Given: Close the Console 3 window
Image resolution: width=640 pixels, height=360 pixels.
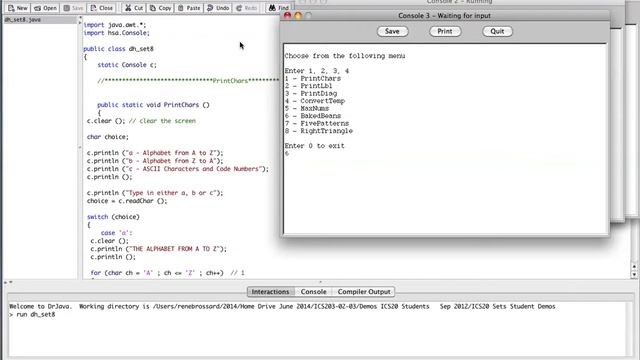Looking at the screenshot, I should 287,16.
